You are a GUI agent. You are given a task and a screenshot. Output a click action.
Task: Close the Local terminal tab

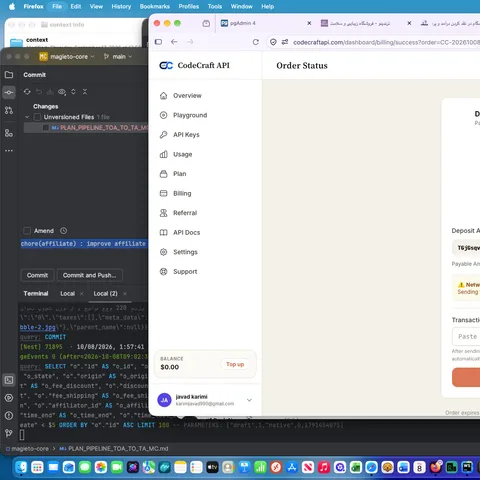coord(82,294)
